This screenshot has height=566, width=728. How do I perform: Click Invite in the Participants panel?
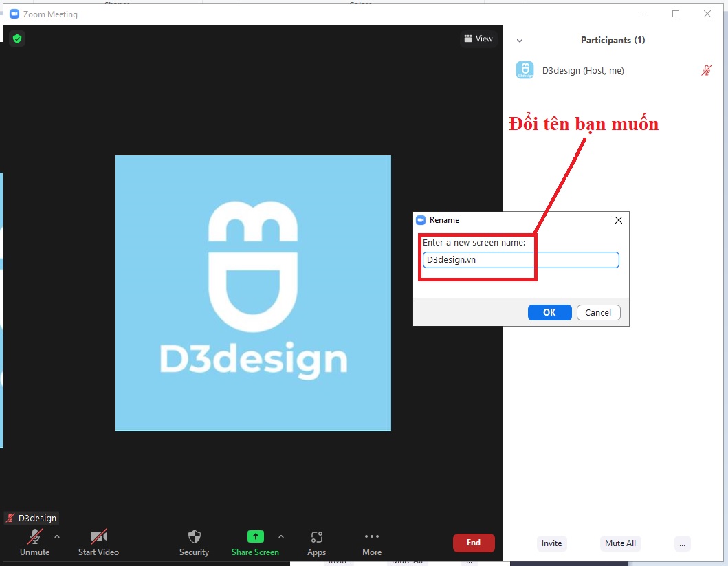551,543
